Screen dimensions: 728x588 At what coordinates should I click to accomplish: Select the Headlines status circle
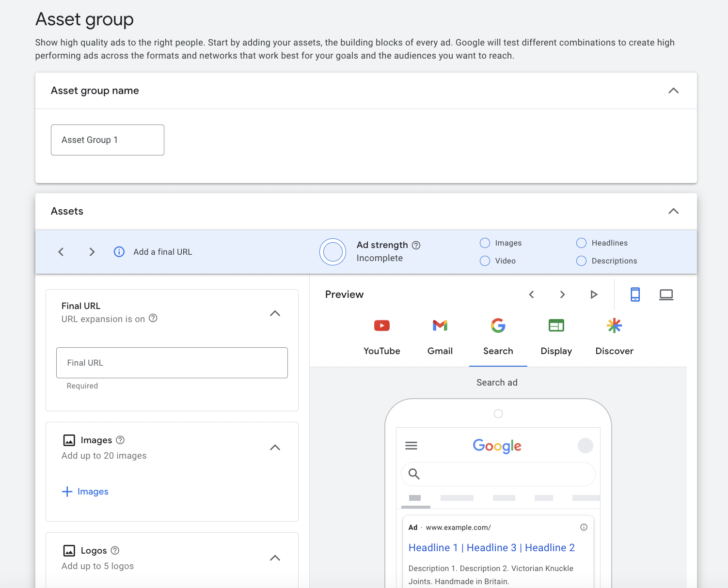coord(581,243)
